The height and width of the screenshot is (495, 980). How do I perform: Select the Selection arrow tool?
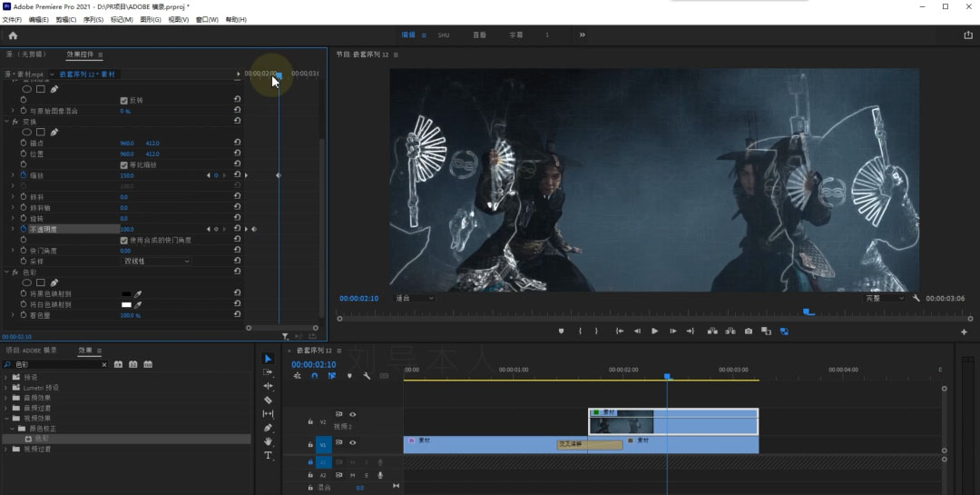pyautogui.click(x=268, y=359)
